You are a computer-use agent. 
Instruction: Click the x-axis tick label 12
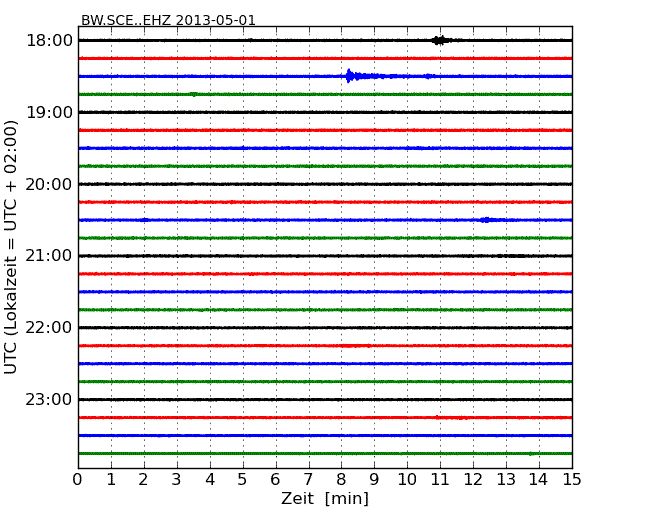473,480
